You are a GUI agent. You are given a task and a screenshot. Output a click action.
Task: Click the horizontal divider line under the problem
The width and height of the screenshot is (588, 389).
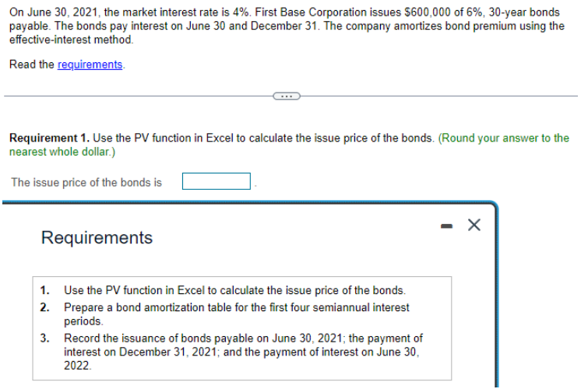[x=139, y=96]
